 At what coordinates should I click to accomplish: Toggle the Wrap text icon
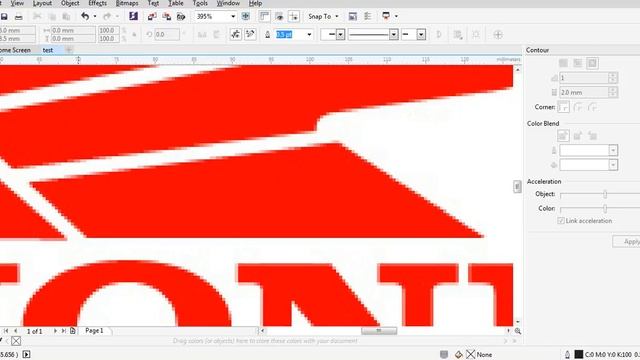[x=458, y=35]
